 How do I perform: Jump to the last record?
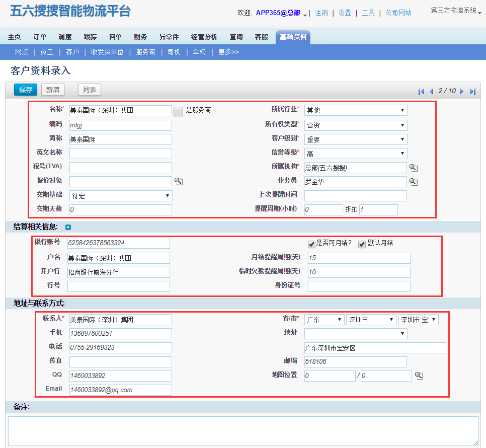tap(472, 91)
